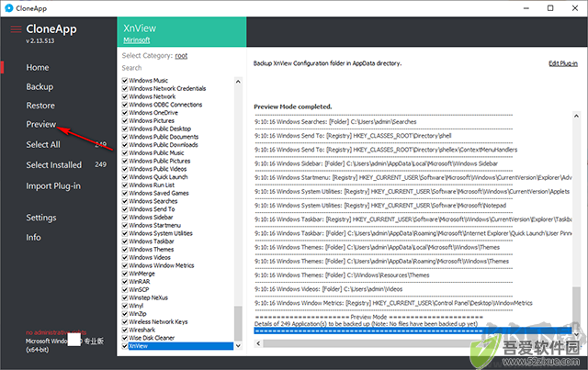Select Winstep NeXus list entry
The height and width of the screenshot is (370, 588).
pos(148,297)
